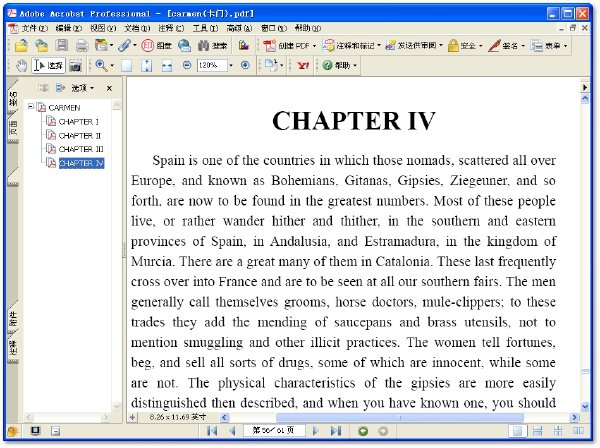The image size is (600, 448).
Task: Click the green Previous View button
Action: pos(363,431)
